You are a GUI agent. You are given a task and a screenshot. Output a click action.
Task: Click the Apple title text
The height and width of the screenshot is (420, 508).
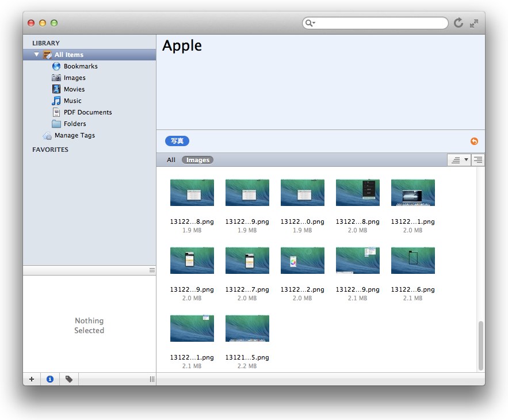coord(182,45)
